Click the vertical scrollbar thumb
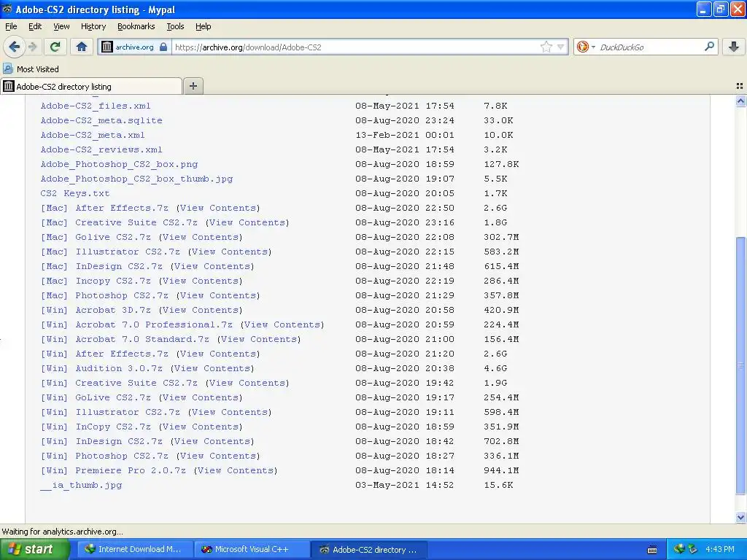 [x=740, y=366]
